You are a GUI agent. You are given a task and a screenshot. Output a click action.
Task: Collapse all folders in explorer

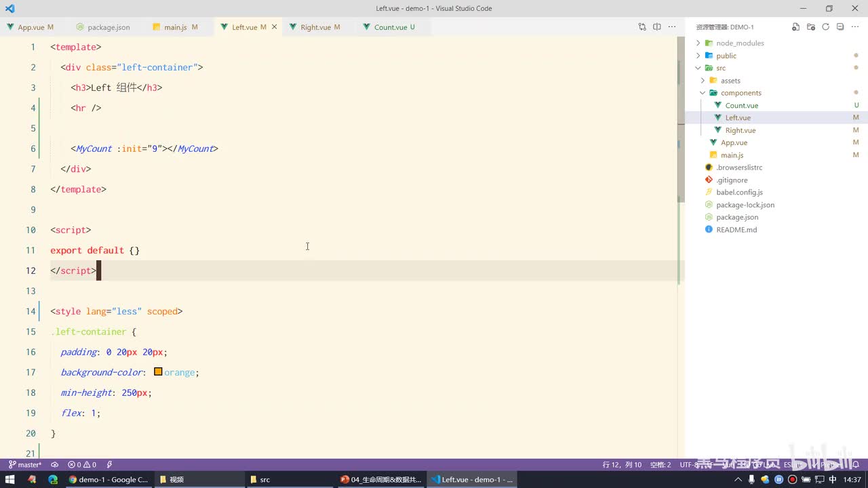click(840, 27)
